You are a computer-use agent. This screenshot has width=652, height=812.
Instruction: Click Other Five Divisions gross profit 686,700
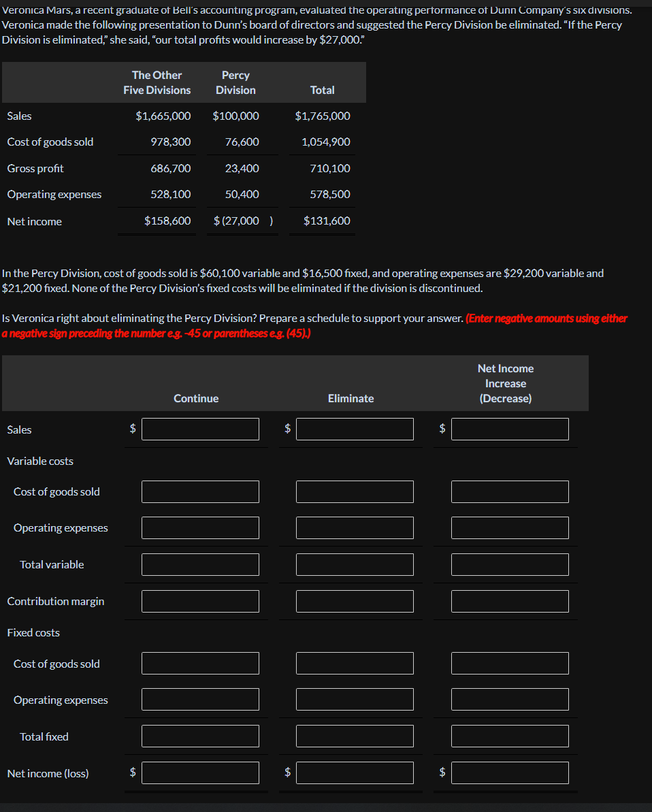pyautogui.click(x=170, y=168)
